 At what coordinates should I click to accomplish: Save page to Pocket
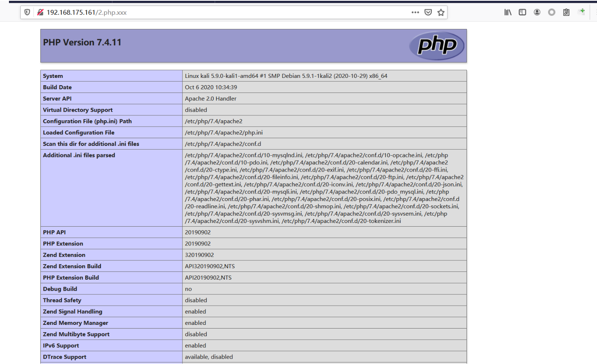pos(428,12)
